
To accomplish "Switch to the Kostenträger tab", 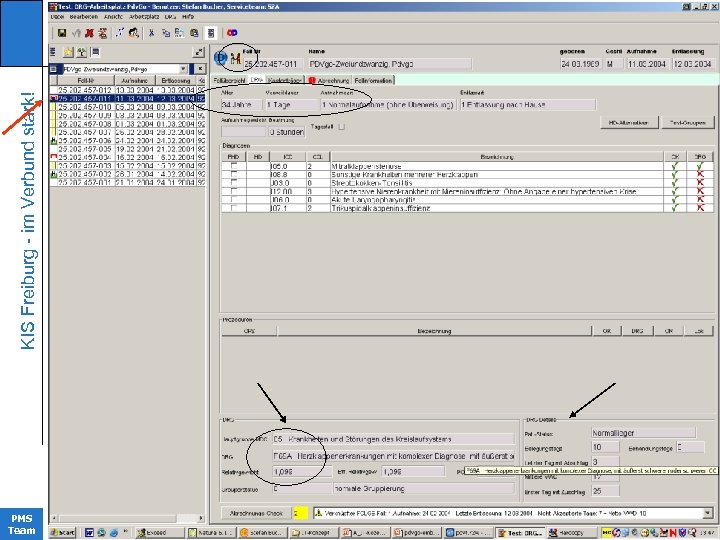I will (x=285, y=80).
